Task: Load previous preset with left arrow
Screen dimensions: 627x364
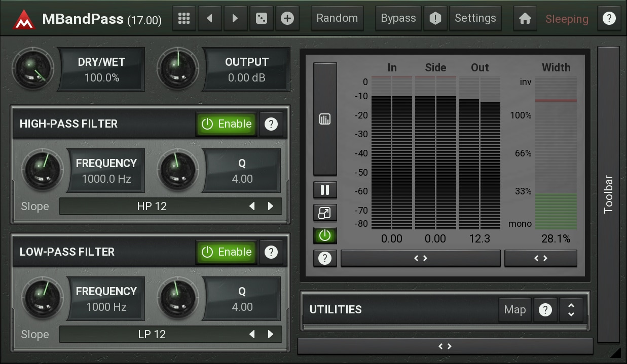Action: (x=209, y=19)
